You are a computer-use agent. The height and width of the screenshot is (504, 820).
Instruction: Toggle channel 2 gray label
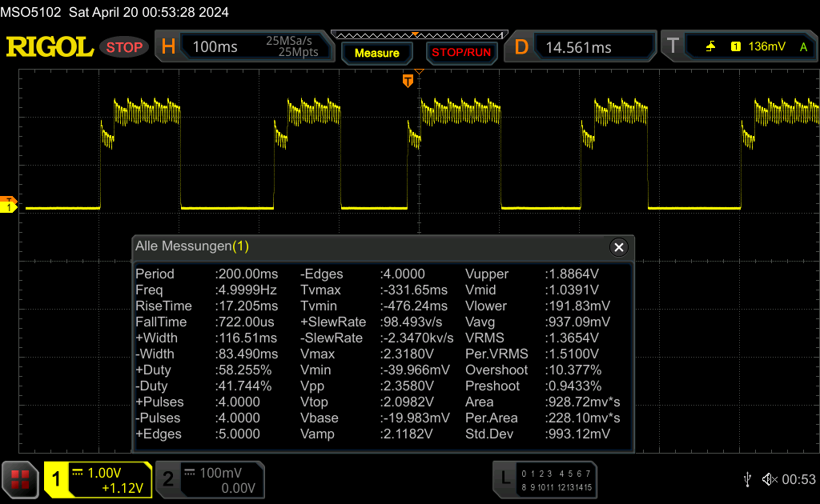tap(168, 479)
